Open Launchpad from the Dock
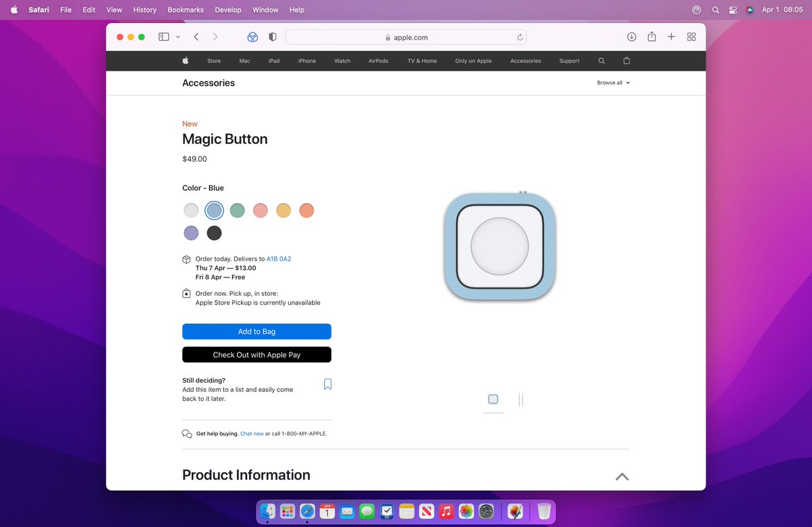Viewport: 812px width, 527px height. pyautogui.click(x=288, y=511)
